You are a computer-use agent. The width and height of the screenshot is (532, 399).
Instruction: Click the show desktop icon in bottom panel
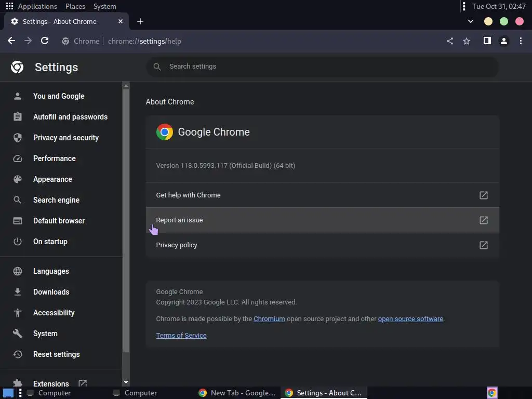pos(8,393)
